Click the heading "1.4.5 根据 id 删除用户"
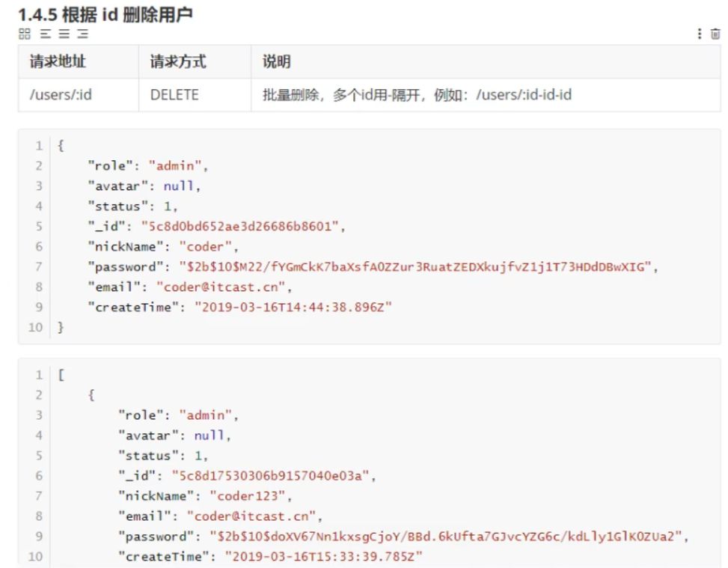 tap(106, 13)
